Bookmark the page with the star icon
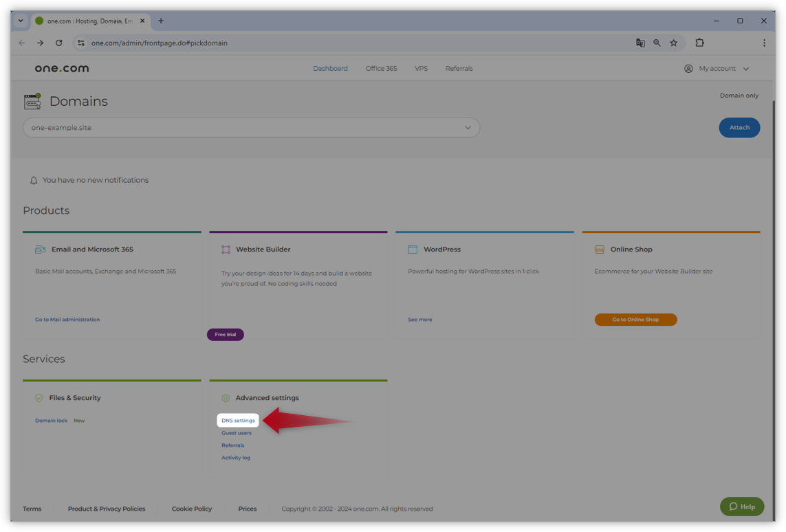786x532 pixels. click(x=674, y=43)
